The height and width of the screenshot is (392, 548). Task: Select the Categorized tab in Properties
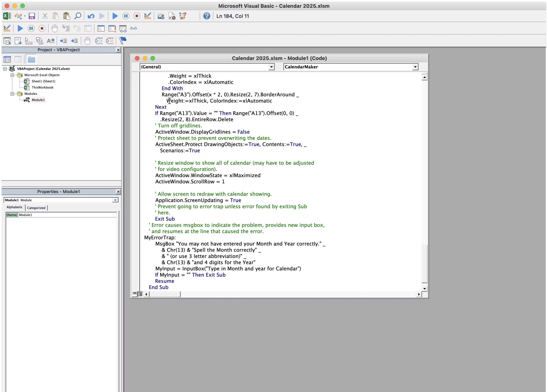pos(36,208)
